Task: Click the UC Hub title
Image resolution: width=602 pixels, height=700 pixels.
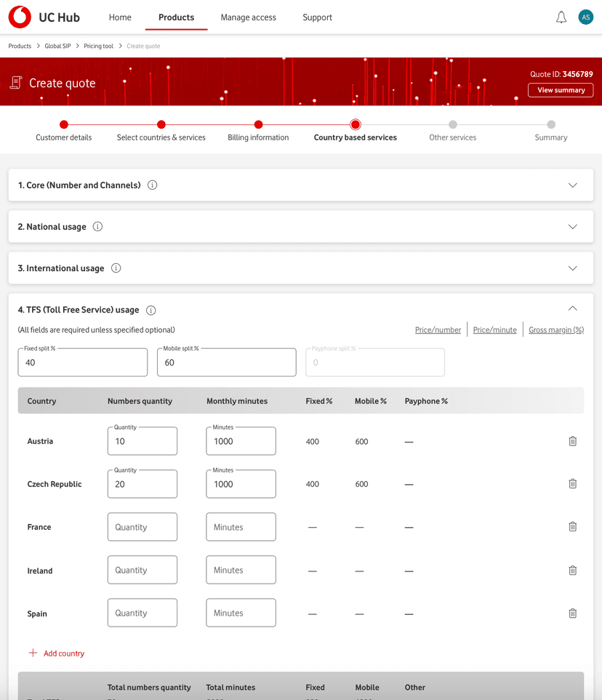Action: [59, 17]
